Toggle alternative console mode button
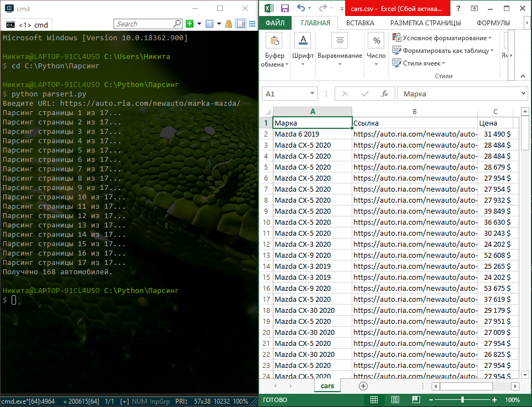Screen dimensions: 532x407 tap(241, 24)
